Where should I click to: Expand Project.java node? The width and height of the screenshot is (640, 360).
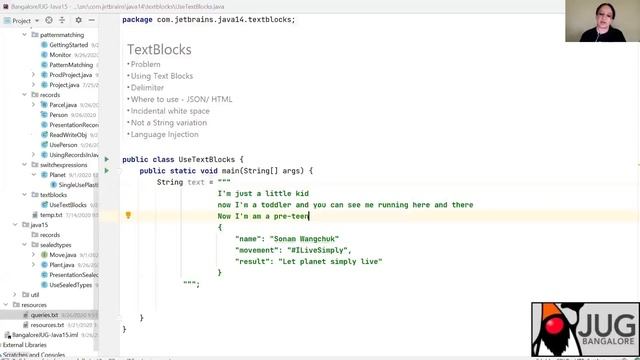(33, 85)
